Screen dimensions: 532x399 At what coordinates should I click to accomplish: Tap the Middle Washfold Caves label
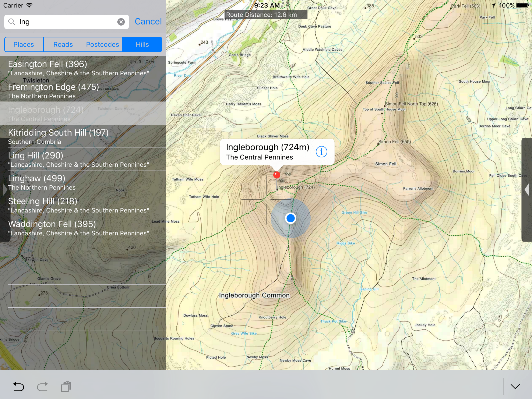tap(322, 49)
